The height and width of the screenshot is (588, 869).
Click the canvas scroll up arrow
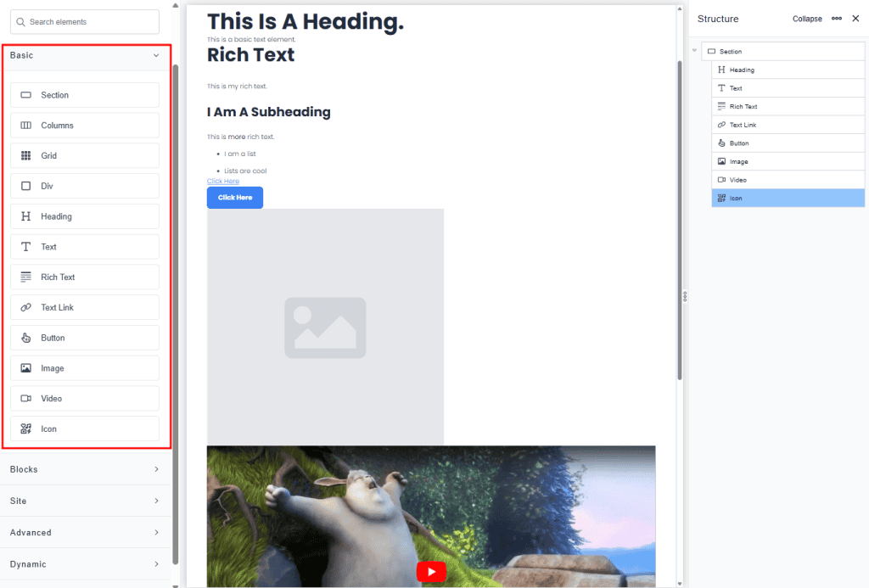coord(680,8)
